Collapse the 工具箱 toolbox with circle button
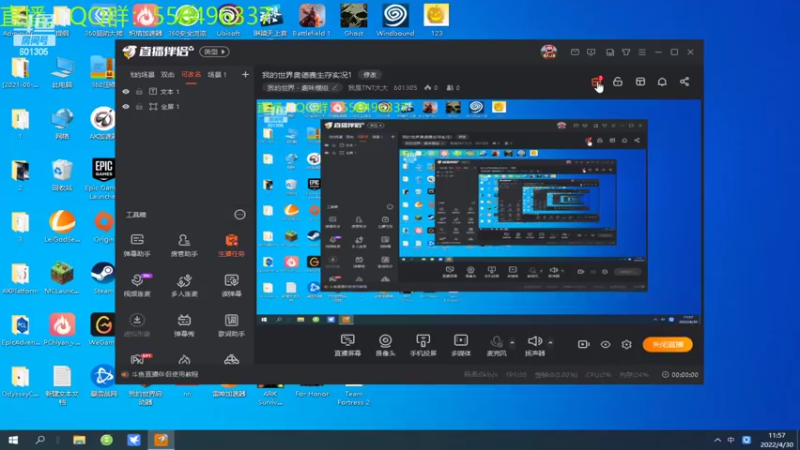Image resolution: width=800 pixels, height=450 pixels. [x=240, y=215]
